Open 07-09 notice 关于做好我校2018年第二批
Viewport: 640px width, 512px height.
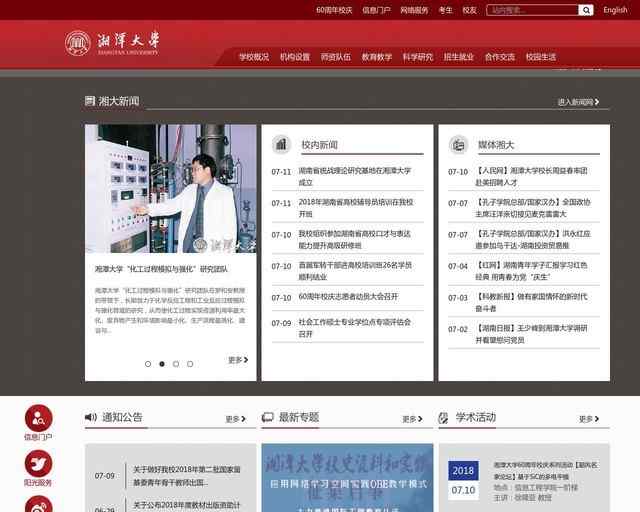click(x=187, y=476)
